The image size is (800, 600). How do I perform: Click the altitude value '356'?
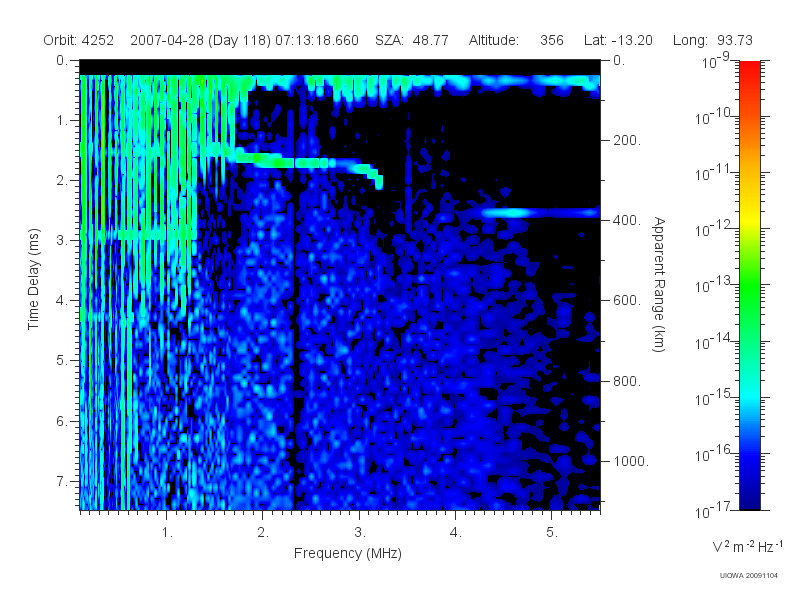click(552, 40)
